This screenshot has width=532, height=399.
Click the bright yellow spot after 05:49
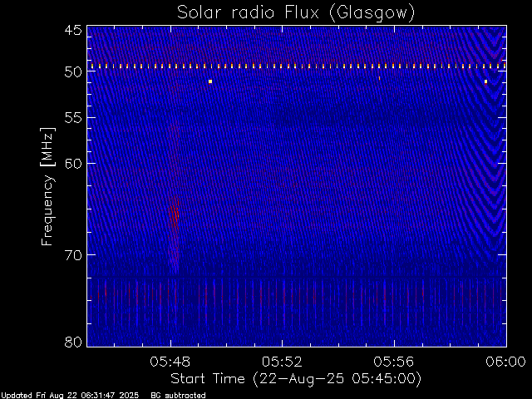click(x=210, y=81)
